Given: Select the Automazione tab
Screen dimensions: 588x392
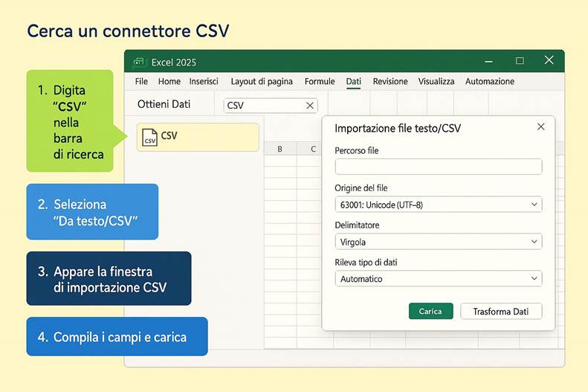Looking at the screenshot, I should point(490,81).
